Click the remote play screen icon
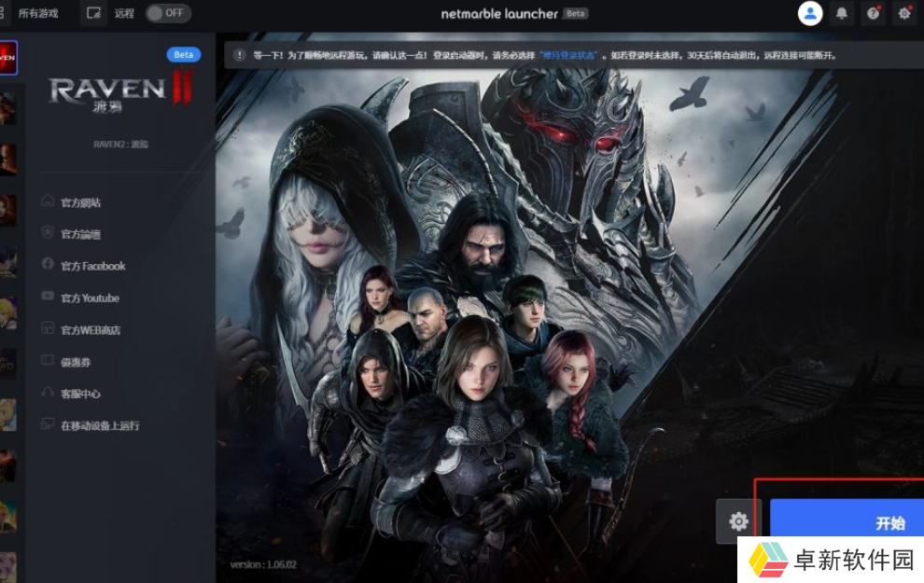This screenshot has width=924, height=583. click(x=93, y=13)
